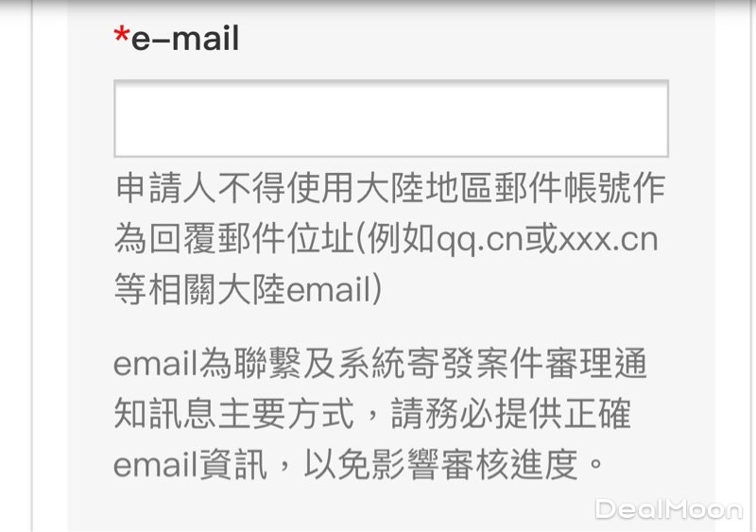The image size is (756, 532).
Task: Click the words 例如 before qq.cn
Action: [401, 239]
